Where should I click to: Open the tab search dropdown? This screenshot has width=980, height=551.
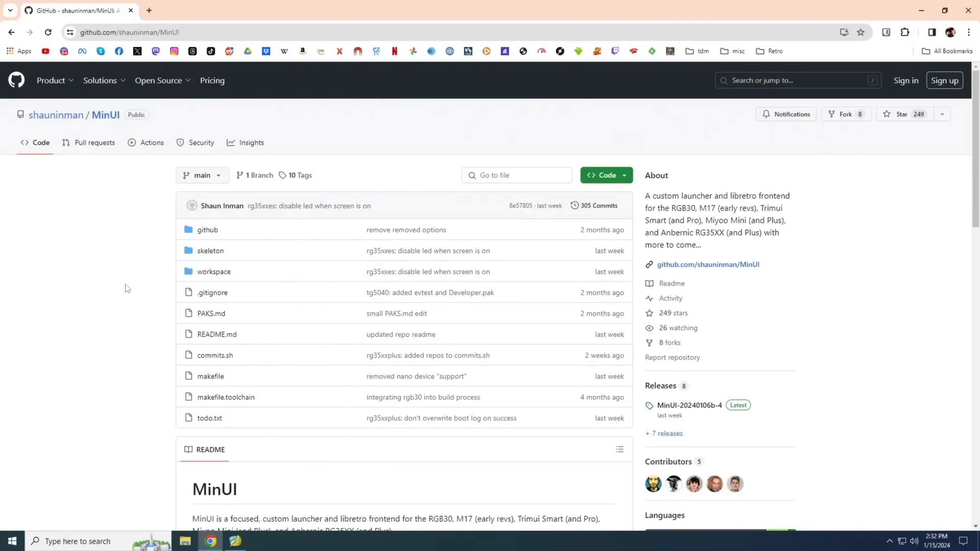pos(10,10)
